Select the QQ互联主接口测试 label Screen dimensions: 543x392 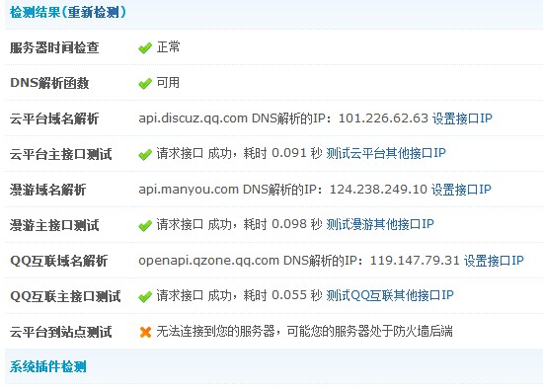tap(65, 296)
